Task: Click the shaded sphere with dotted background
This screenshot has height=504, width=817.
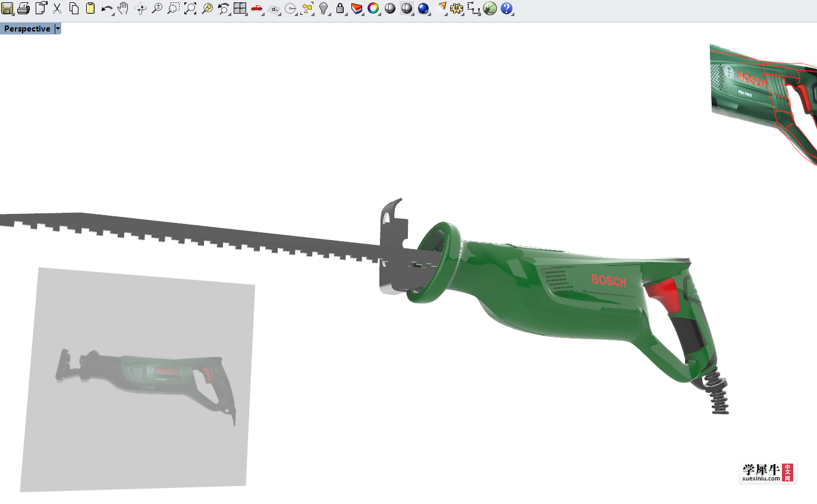Action: (x=407, y=8)
